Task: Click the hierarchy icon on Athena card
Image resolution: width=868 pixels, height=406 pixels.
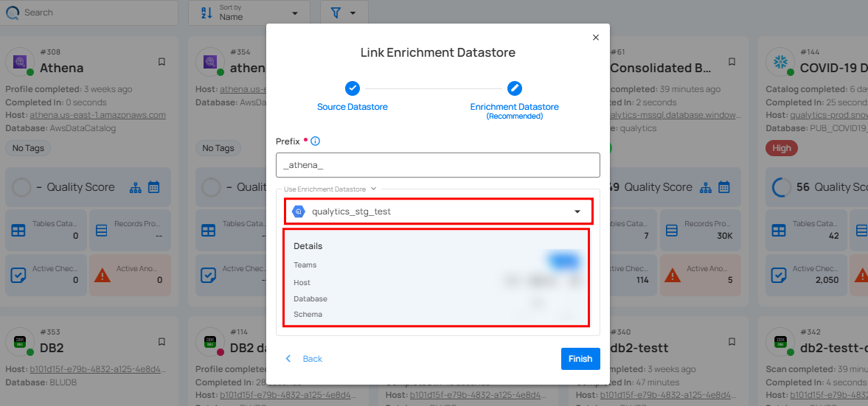Action: coord(136,187)
